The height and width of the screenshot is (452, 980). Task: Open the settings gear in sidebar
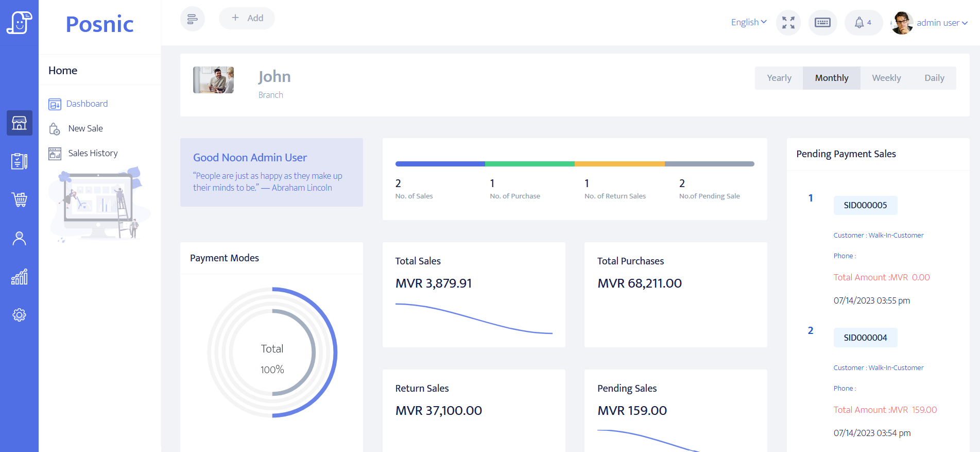click(x=20, y=315)
